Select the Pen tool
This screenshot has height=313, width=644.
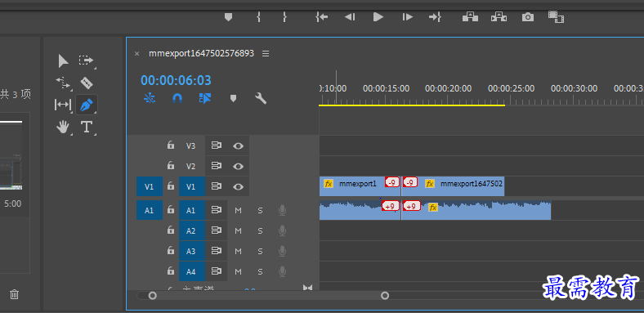click(x=87, y=105)
